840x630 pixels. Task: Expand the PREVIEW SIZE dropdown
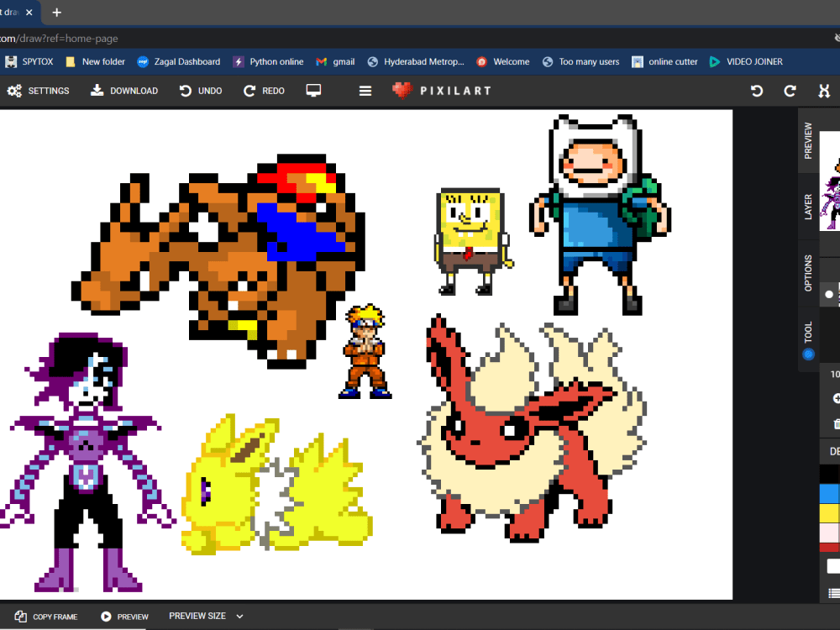(207, 616)
